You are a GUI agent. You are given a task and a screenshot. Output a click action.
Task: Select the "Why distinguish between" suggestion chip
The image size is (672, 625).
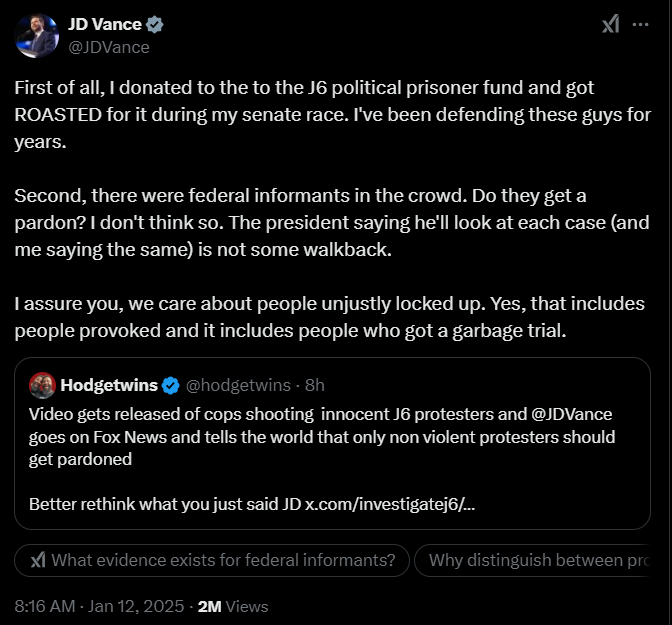pos(541,560)
